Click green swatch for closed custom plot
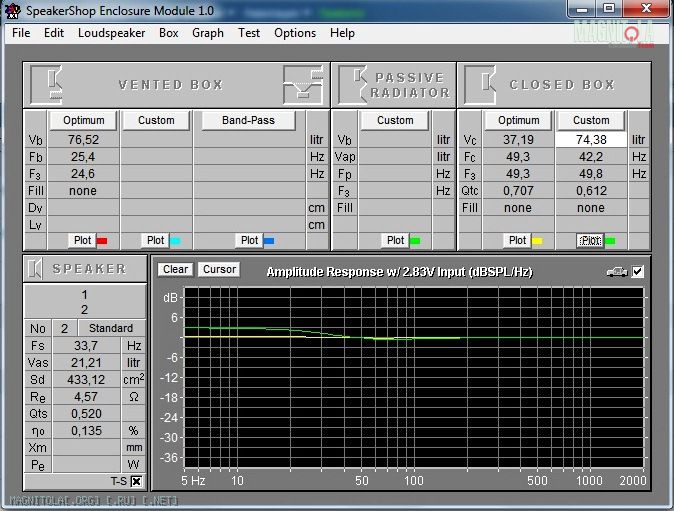This screenshot has width=674, height=511. point(610,241)
